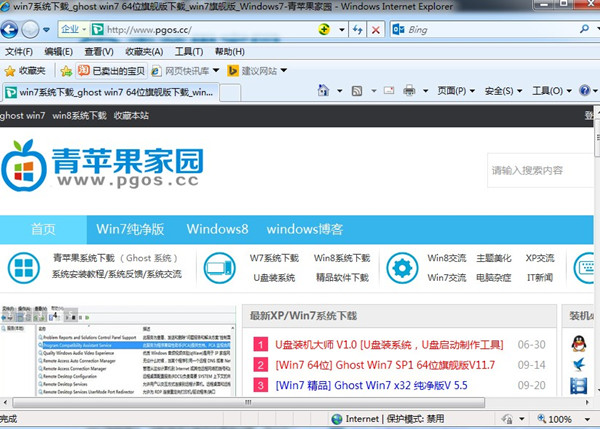Click the win8系统下载 top link
600x429 pixels.
79,116
